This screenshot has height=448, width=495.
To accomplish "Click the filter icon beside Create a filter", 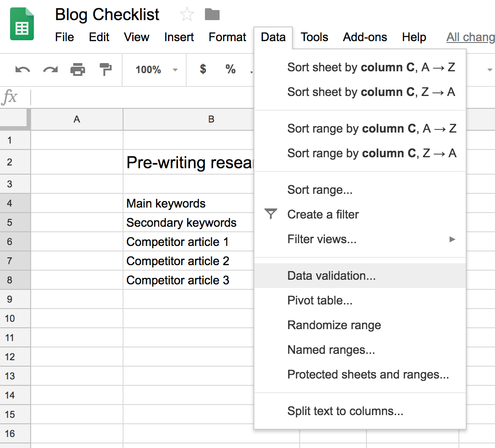I will coord(271,214).
